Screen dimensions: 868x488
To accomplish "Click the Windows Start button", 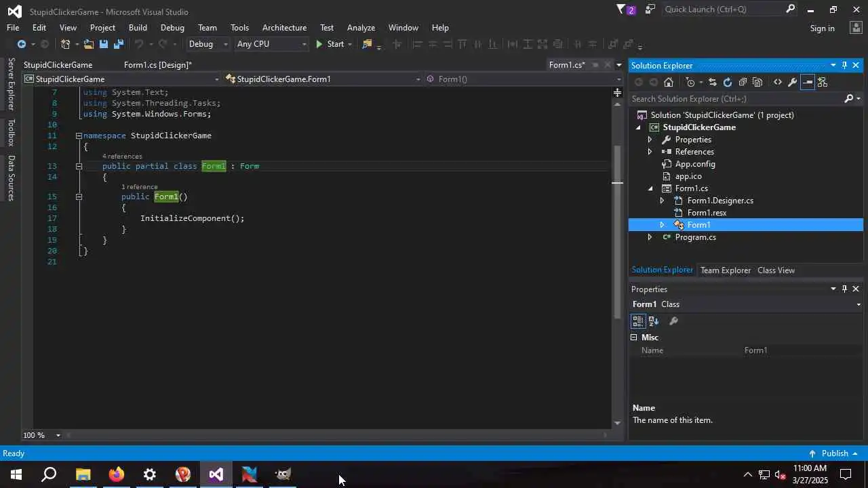I will (x=16, y=474).
